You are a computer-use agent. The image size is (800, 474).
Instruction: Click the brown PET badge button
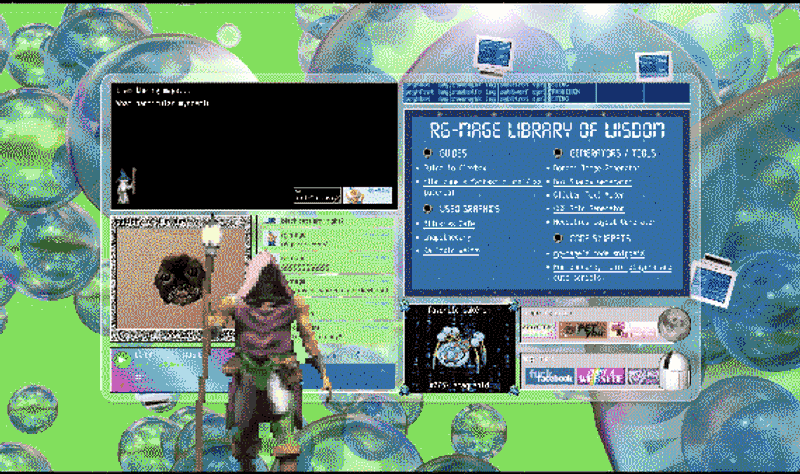(x=583, y=330)
